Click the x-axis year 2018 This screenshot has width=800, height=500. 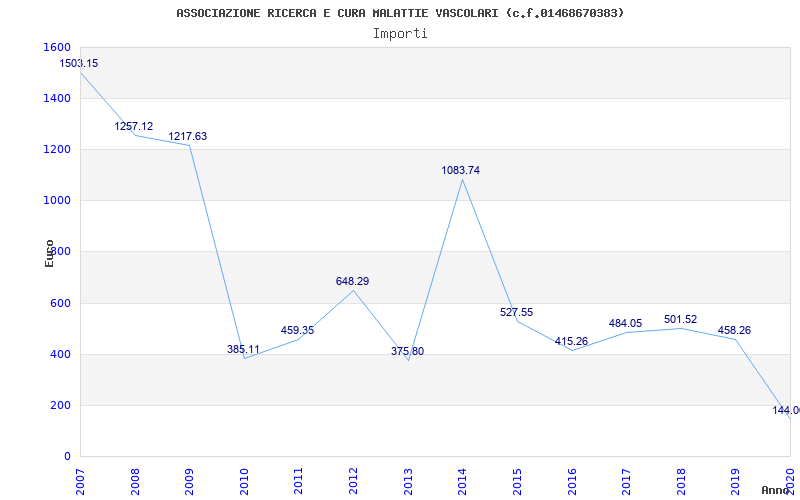681,481
